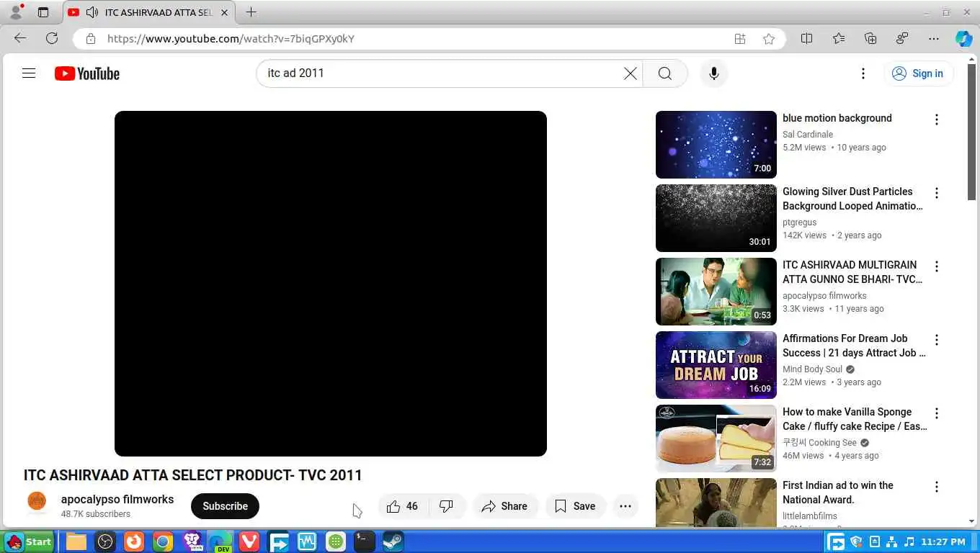This screenshot has height=553, width=980.
Task: Open the Copilot sidebar icon
Action: coord(964,39)
